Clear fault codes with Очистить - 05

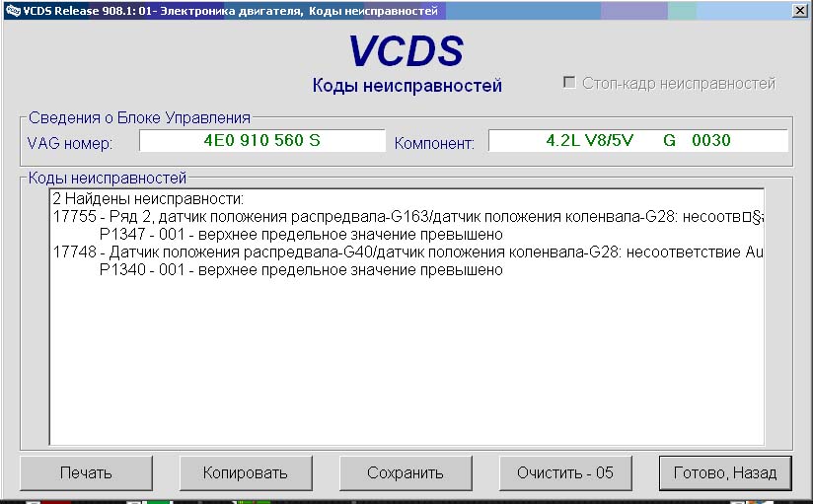pos(564,472)
